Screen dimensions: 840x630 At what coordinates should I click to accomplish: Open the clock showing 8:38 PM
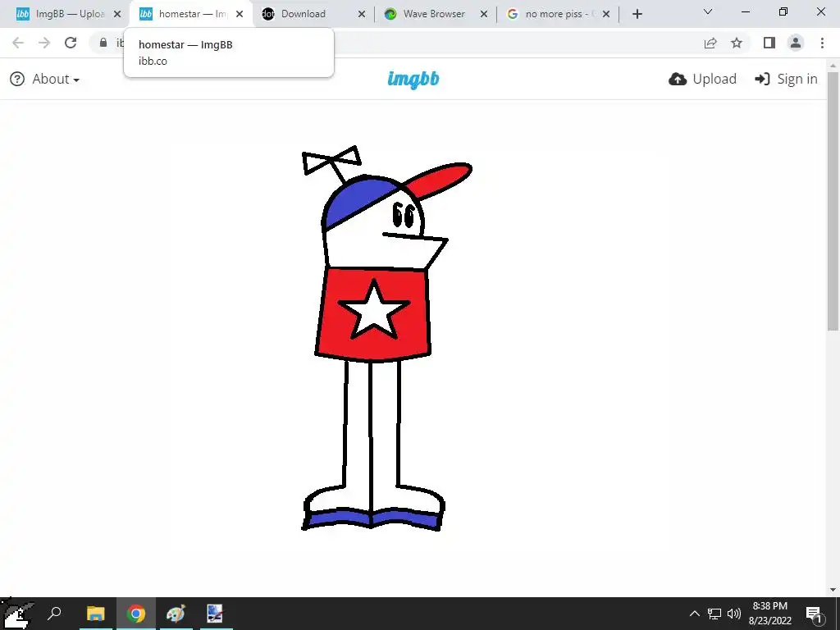point(769,614)
